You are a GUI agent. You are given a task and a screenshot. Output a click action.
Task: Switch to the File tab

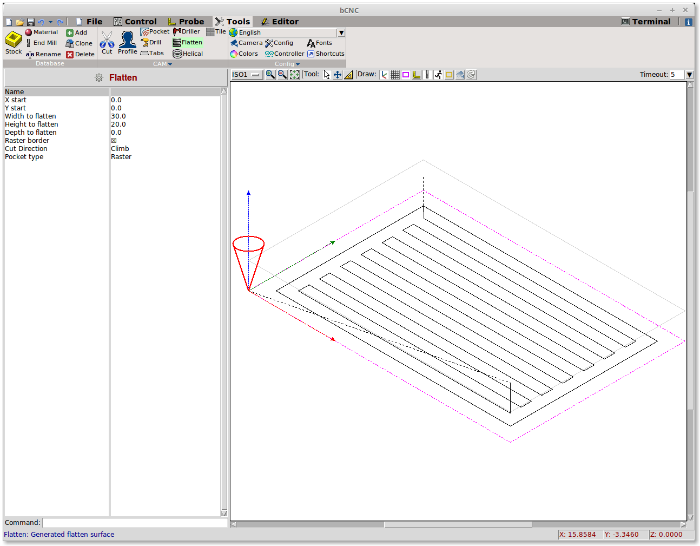point(89,21)
